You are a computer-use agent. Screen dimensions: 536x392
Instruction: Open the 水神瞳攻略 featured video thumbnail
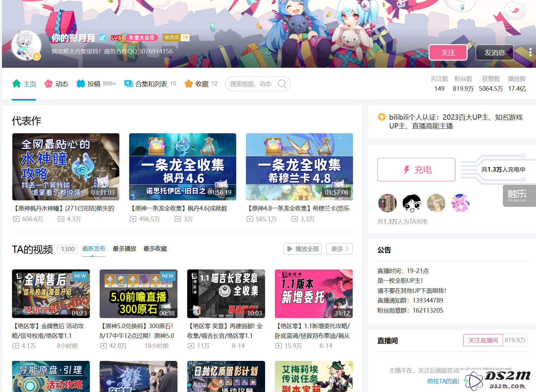[66, 167]
